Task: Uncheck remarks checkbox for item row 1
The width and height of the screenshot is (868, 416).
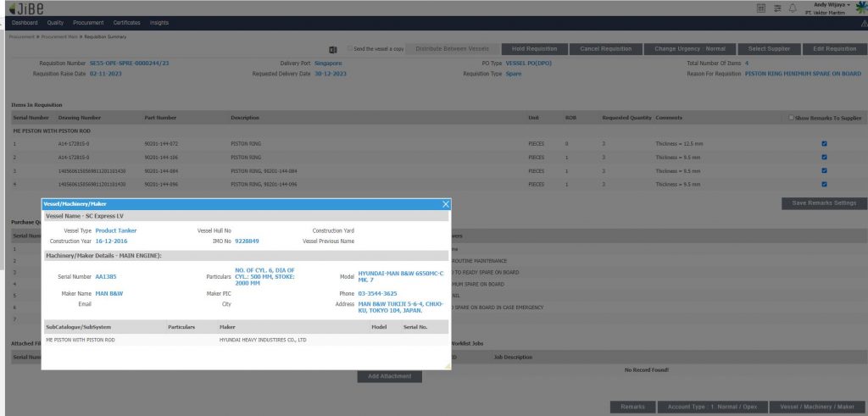Action: (x=824, y=144)
